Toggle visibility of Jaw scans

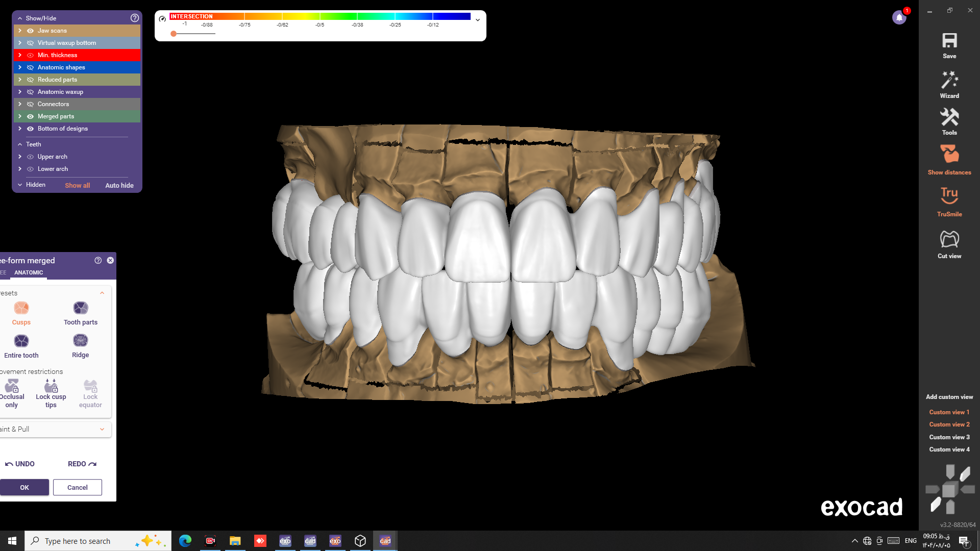[31, 31]
